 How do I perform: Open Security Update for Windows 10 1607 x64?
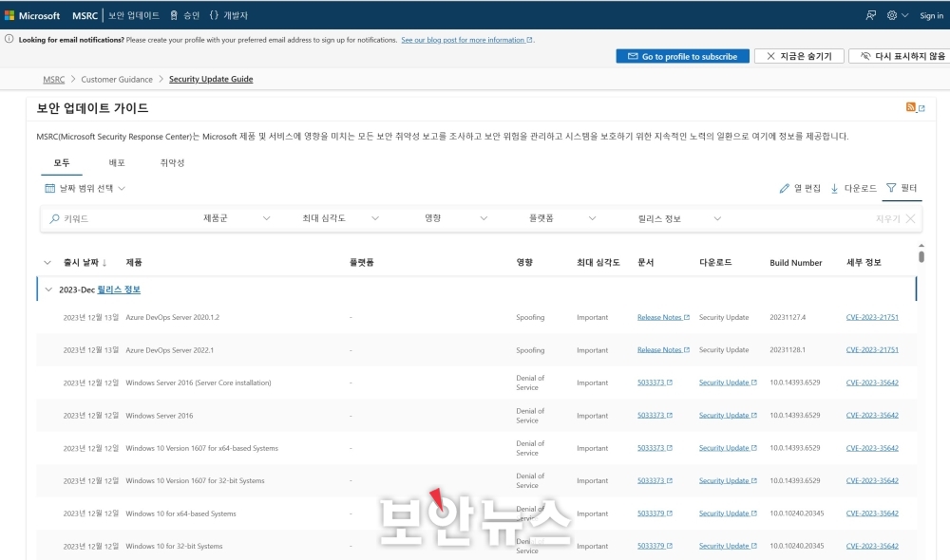click(x=728, y=448)
